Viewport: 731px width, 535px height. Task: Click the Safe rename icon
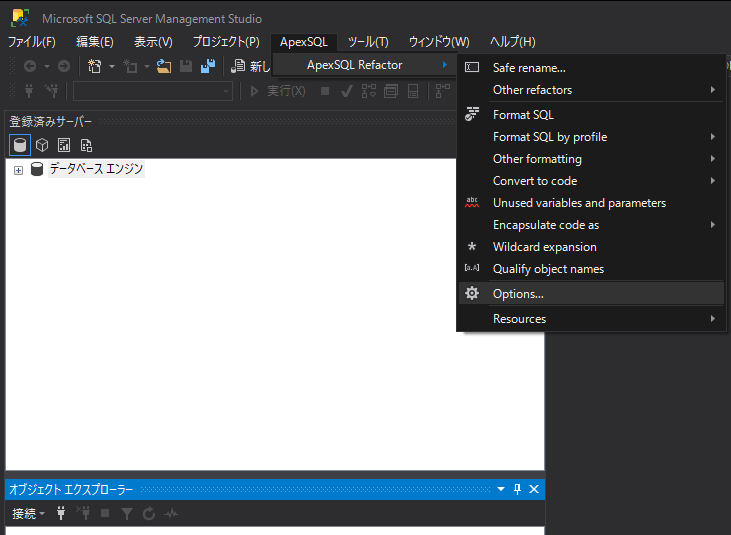coord(472,68)
